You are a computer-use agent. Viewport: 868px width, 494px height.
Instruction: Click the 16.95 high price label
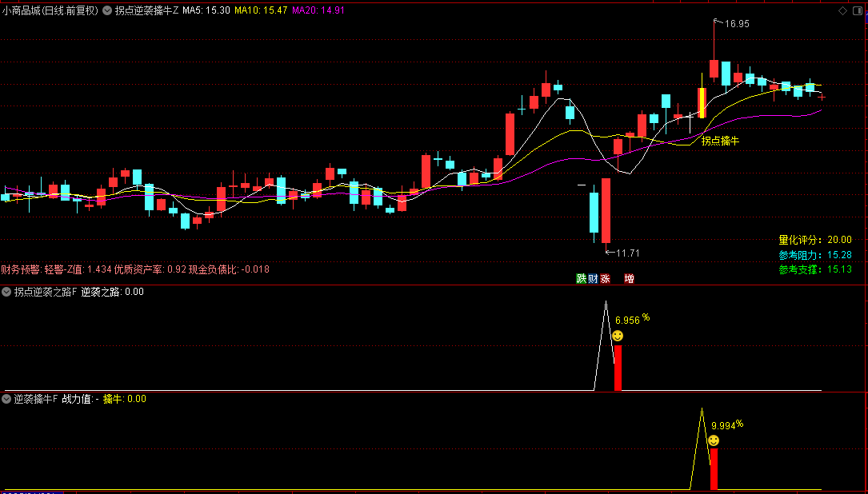[736, 24]
